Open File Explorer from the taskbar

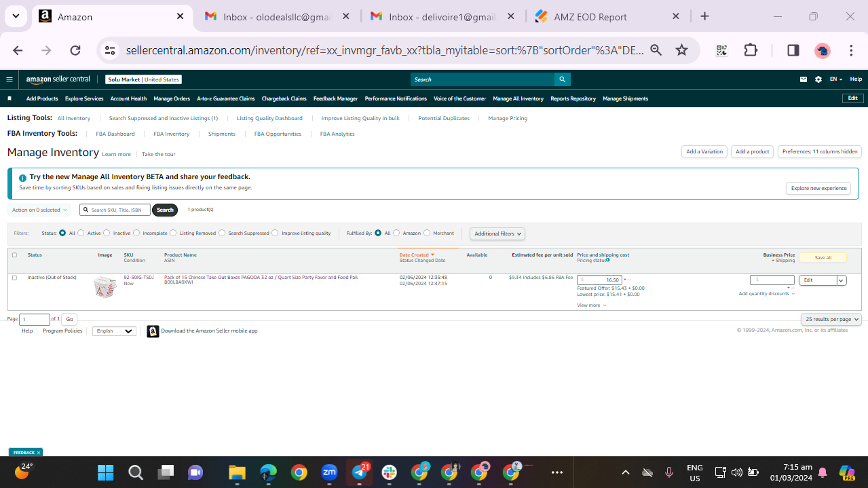point(236,472)
